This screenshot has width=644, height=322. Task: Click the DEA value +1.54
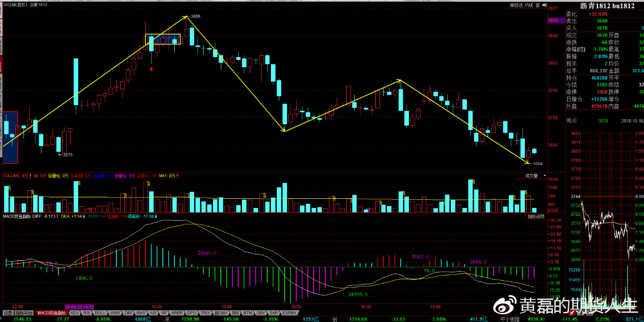click(x=70, y=216)
